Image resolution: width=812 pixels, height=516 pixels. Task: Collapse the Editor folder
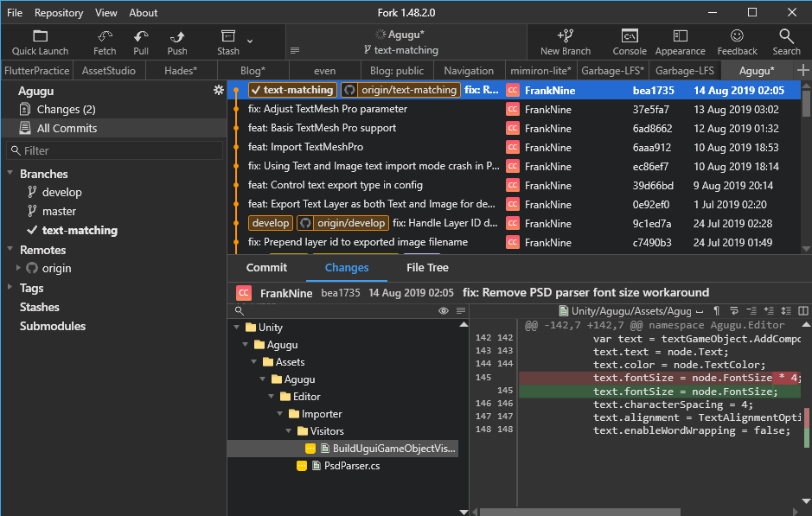point(271,397)
